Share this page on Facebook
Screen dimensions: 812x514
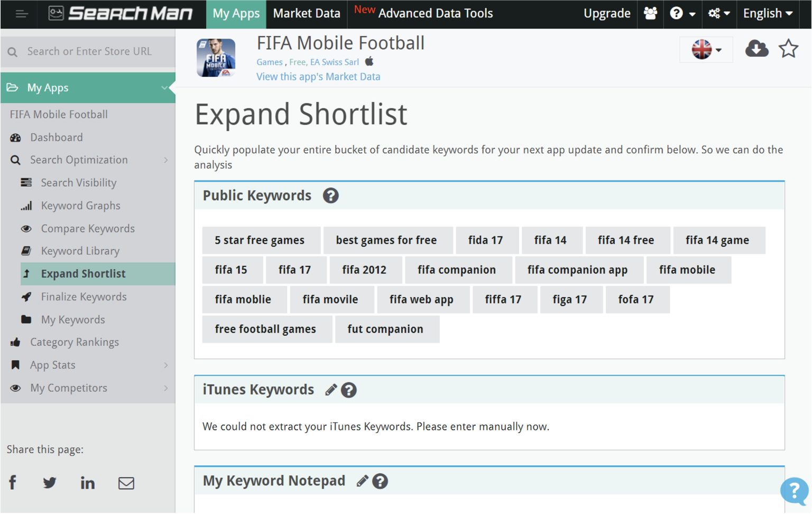13,482
